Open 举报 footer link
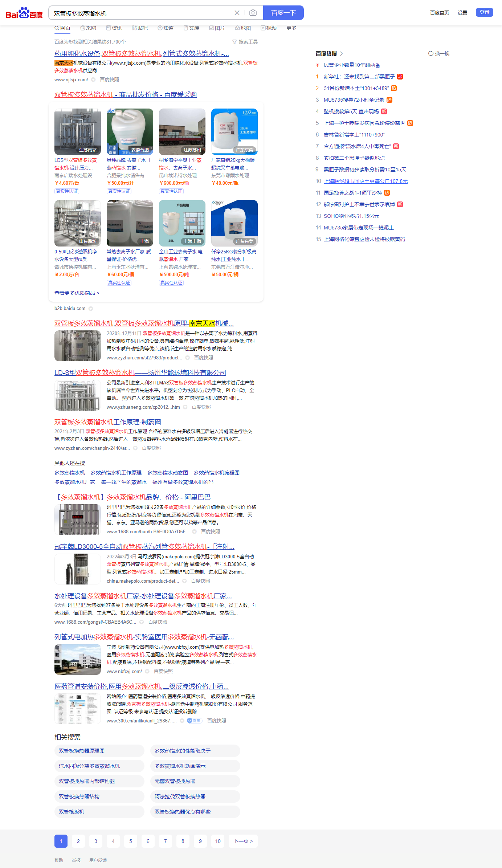The width and height of the screenshot is (502, 868). click(76, 860)
